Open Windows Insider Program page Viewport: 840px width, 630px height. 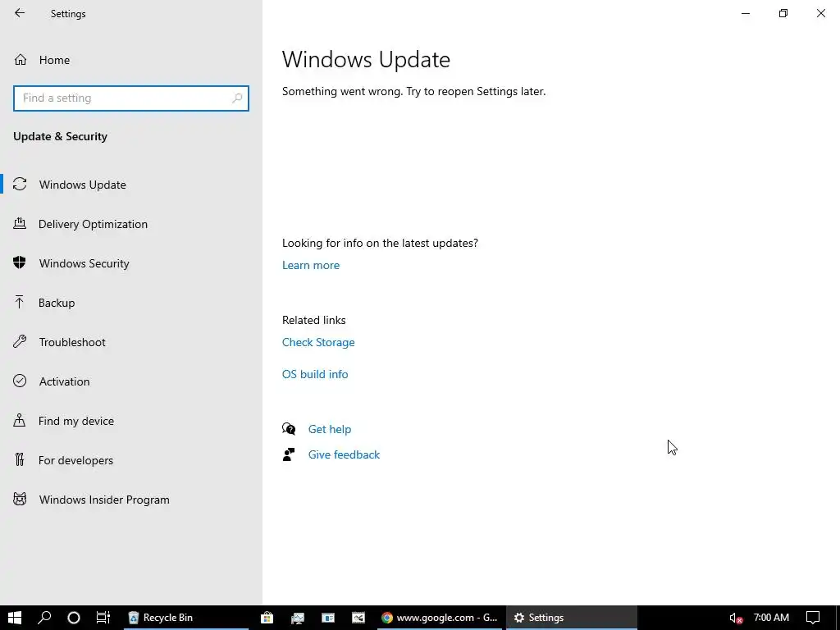pyautogui.click(x=131, y=500)
